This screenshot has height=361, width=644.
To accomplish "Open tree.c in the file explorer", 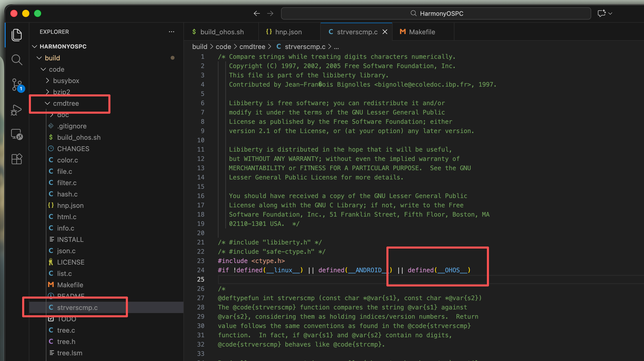I will point(66,330).
